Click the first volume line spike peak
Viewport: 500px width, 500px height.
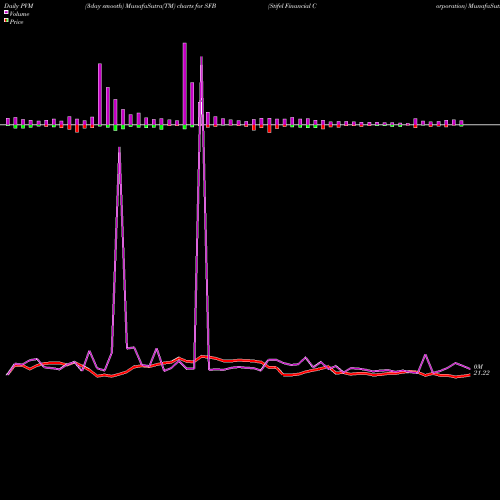point(119,148)
